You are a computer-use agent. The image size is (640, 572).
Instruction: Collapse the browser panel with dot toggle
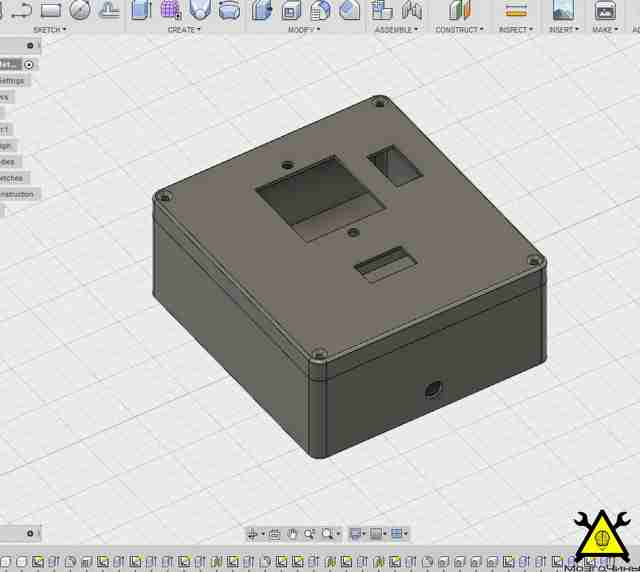30,46
